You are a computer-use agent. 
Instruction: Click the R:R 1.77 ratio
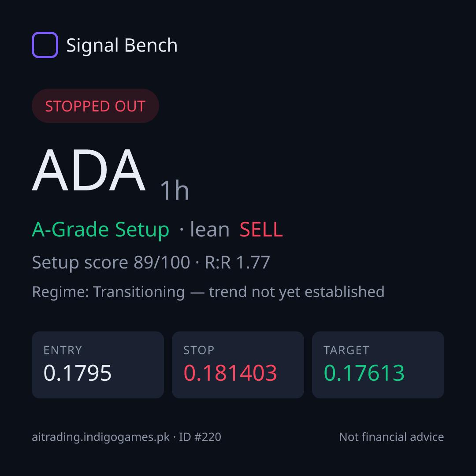[238, 262]
